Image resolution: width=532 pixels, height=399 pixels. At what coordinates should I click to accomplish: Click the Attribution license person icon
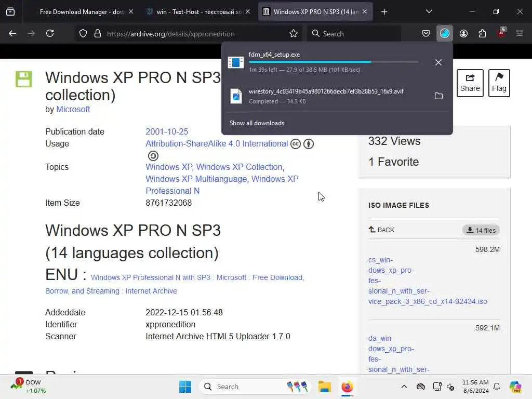pos(309,144)
